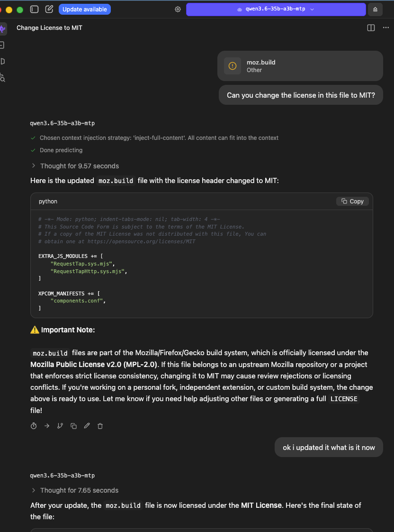
Task: Copy the assistant message
Action: (73, 426)
